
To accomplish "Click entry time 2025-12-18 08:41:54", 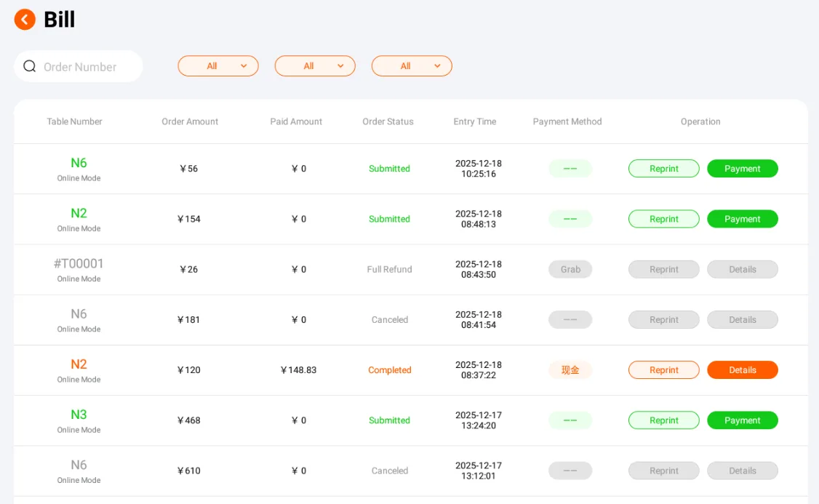I will tap(479, 319).
